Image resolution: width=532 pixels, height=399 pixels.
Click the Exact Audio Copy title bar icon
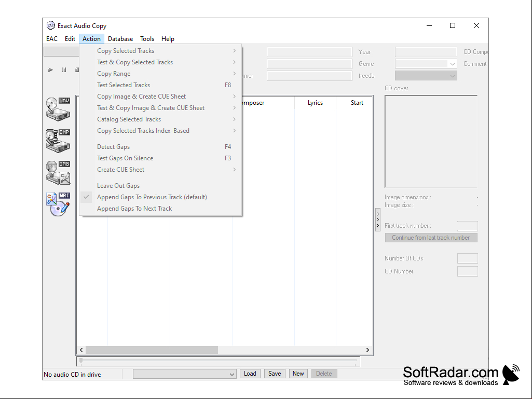[50, 25]
